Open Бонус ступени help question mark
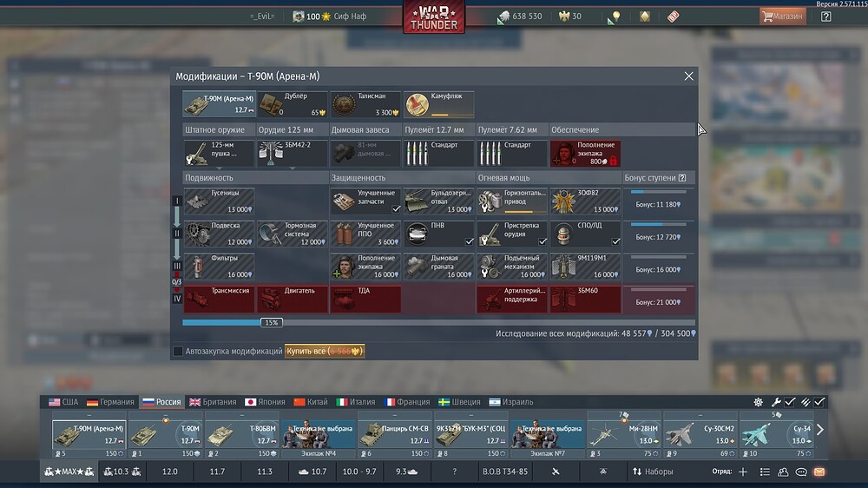The image size is (868, 488). pyautogui.click(x=682, y=178)
